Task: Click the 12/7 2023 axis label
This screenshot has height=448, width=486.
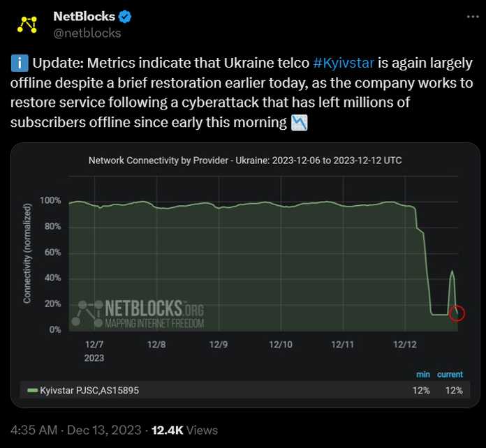Action: (x=94, y=351)
